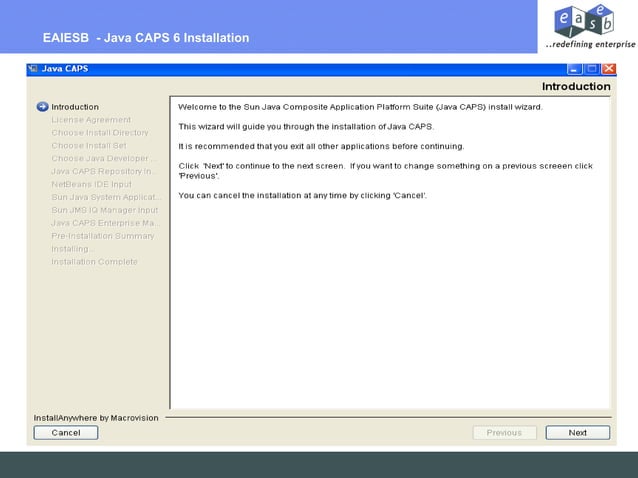638x478 pixels.
Task: Click the Introduction heading at top right
Action: [576, 86]
